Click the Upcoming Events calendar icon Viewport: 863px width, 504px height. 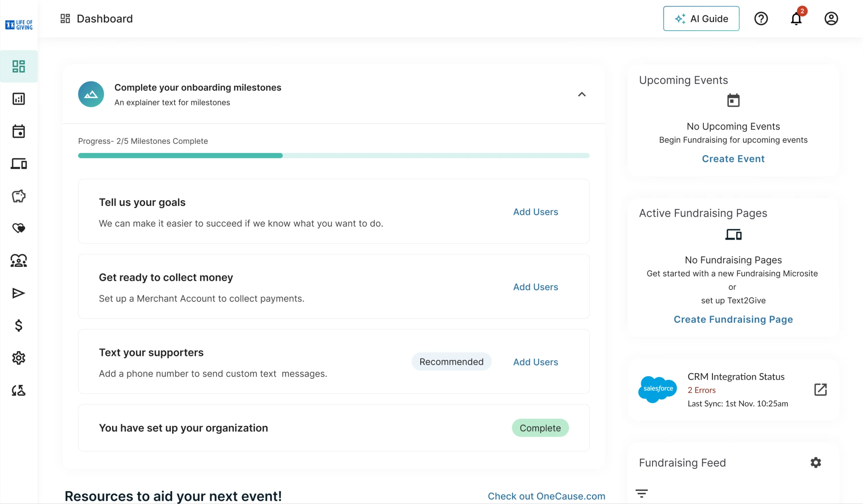click(x=733, y=101)
